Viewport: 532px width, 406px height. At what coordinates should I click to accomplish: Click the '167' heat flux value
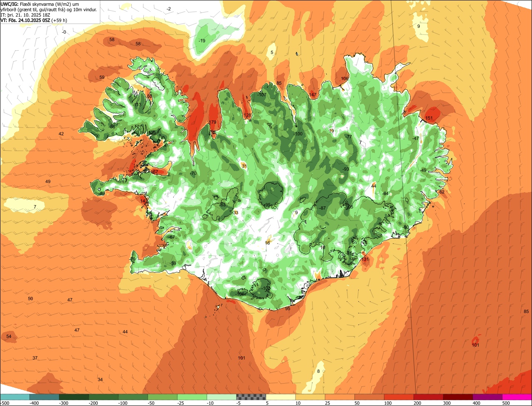(x=154, y=172)
